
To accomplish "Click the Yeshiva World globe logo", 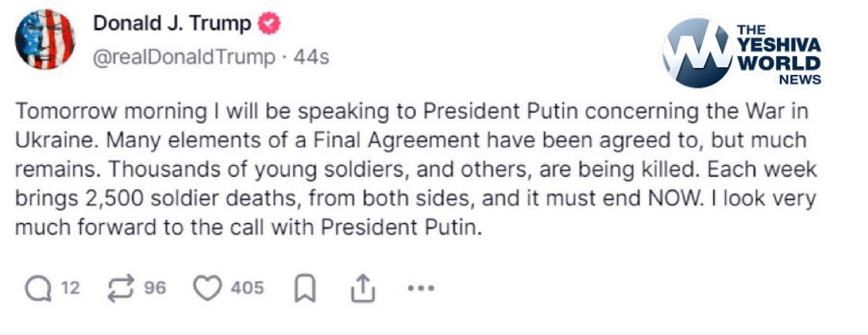I will [694, 52].
